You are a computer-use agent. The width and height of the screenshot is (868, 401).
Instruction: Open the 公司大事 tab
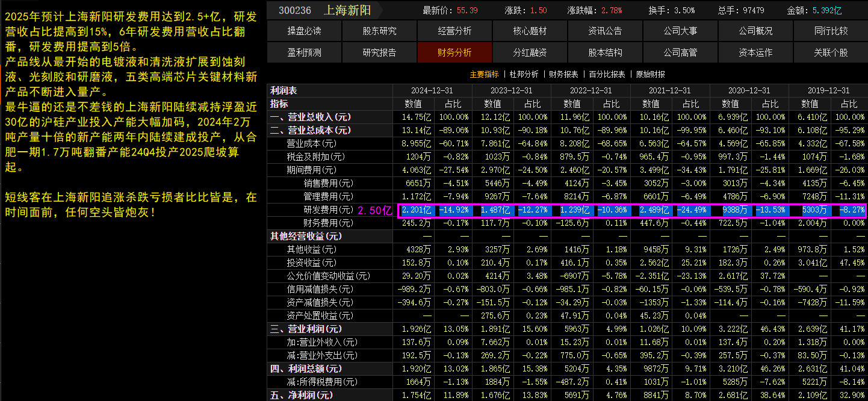click(680, 31)
